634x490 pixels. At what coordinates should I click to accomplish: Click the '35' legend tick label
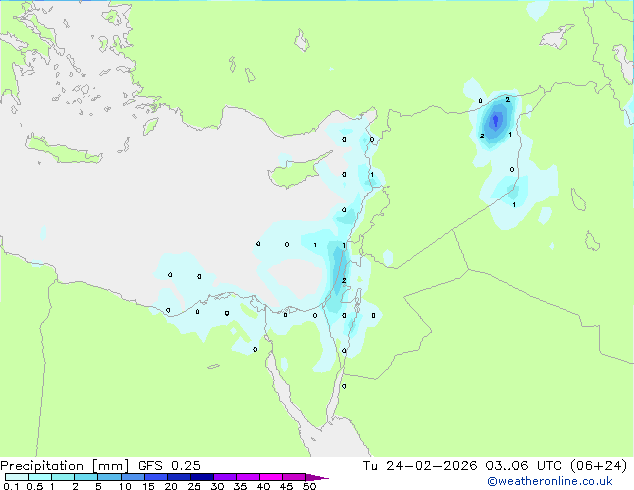point(240,486)
